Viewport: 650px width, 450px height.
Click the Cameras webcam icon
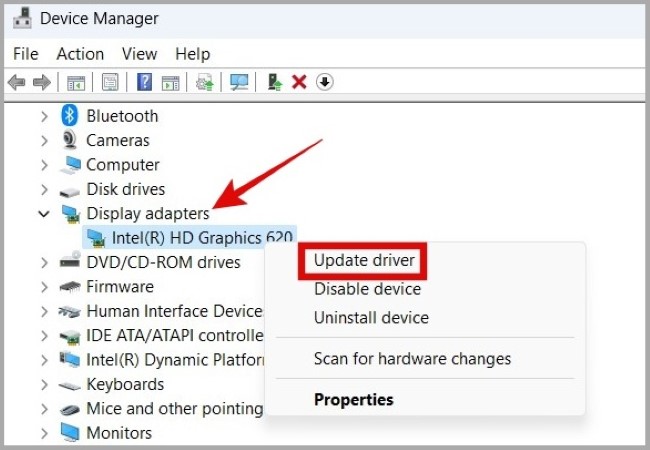[x=70, y=140]
